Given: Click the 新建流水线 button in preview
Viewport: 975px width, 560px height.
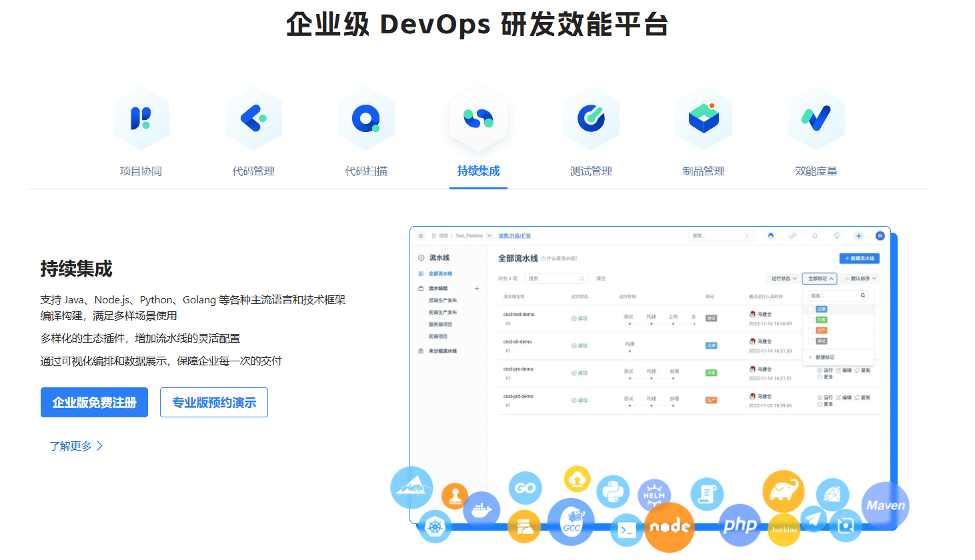Looking at the screenshot, I should pos(859,258).
